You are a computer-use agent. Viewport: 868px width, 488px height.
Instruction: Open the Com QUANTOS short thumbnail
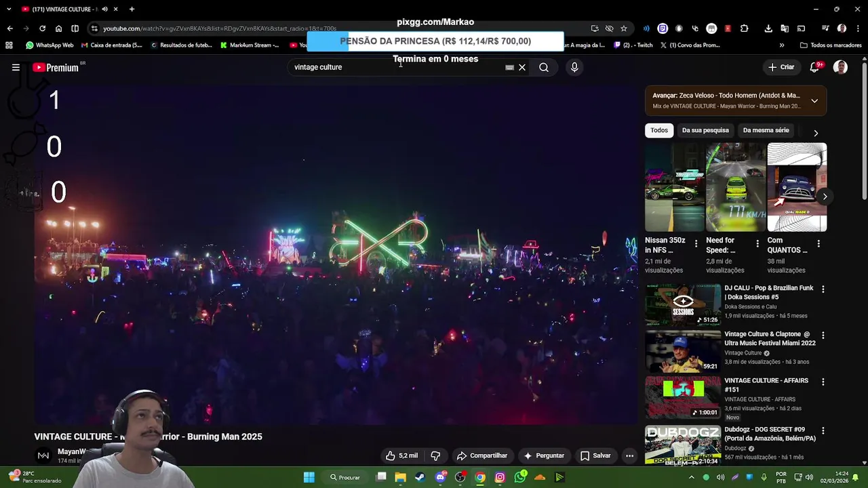pos(797,187)
